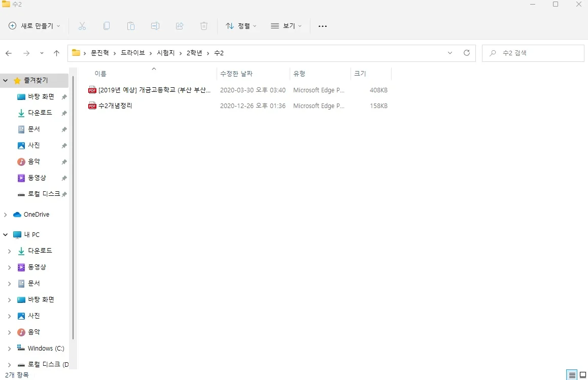Select 바탕 화면 under 내 PC
The image size is (588, 380).
[41, 300]
